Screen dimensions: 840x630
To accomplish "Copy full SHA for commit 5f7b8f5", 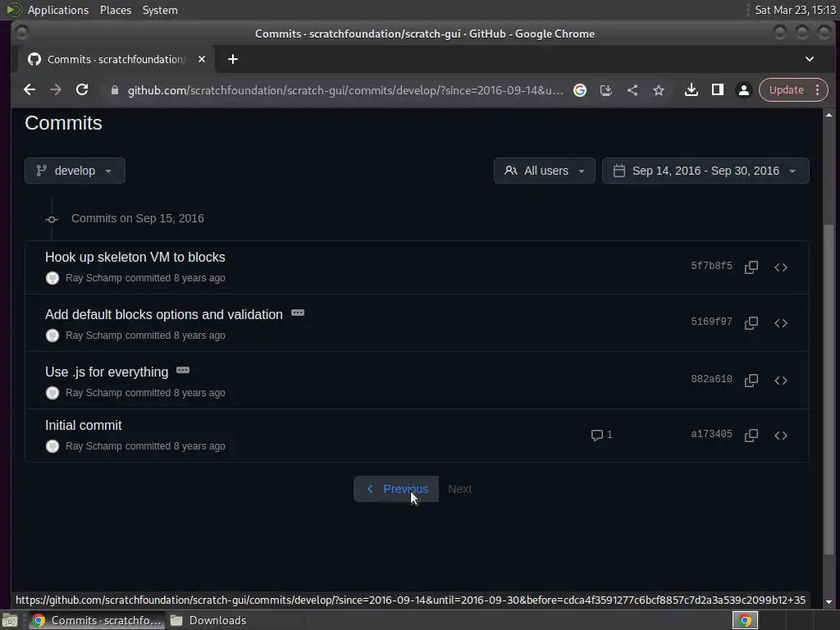I will click(751, 267).
